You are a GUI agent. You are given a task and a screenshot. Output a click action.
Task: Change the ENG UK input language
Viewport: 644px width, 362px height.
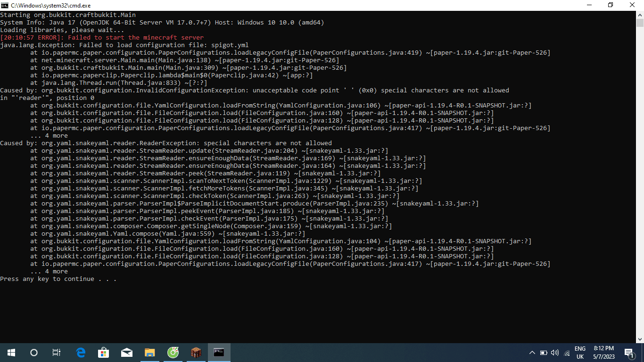point(580,353)
